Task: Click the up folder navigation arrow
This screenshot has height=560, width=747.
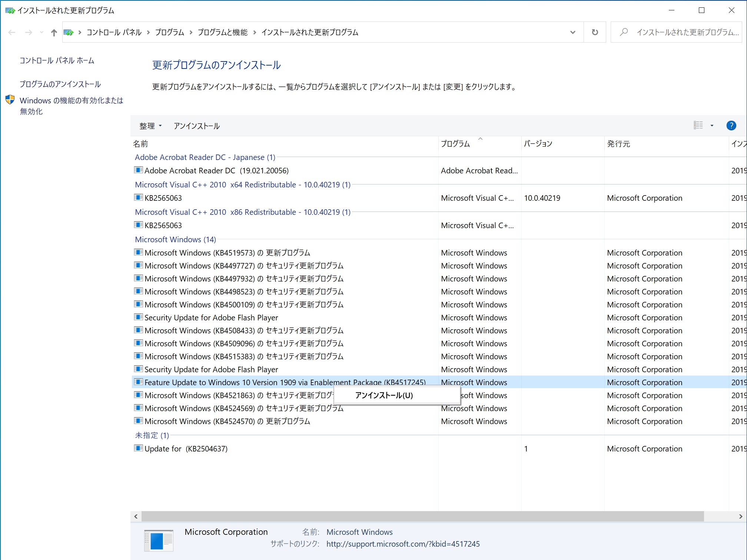Action: point(53,33)
